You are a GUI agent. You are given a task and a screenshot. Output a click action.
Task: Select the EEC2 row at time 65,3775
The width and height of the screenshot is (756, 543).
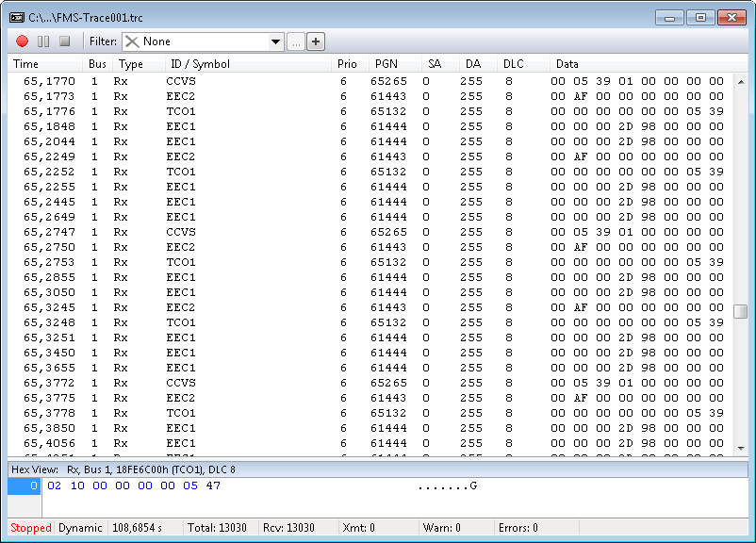pyautogui.click(x=370, y=398)
